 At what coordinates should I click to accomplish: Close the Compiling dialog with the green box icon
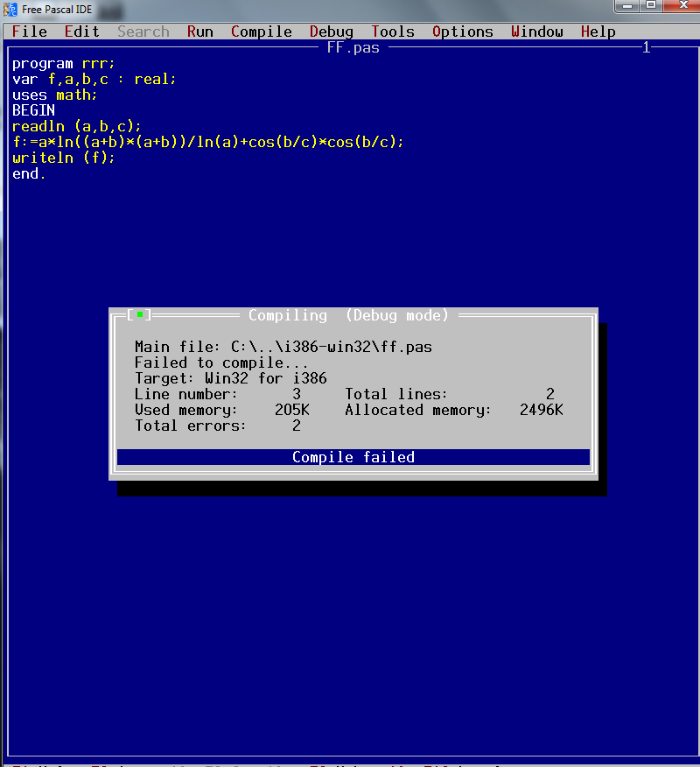139,315
